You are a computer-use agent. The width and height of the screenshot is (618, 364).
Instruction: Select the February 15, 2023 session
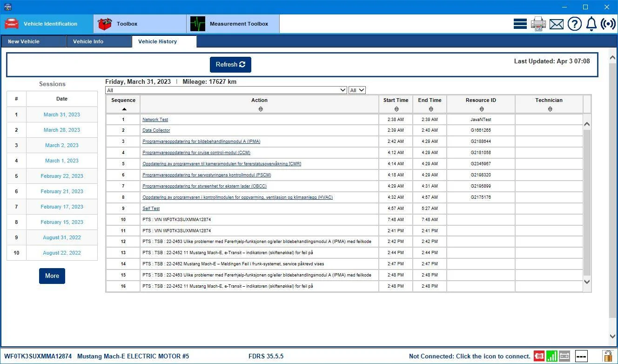(62, 222)
